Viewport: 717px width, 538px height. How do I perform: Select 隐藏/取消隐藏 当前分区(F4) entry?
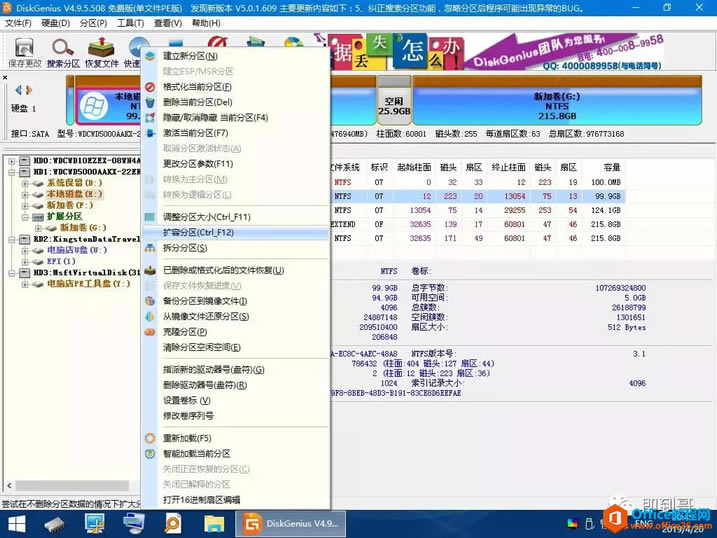coord(215,117)
